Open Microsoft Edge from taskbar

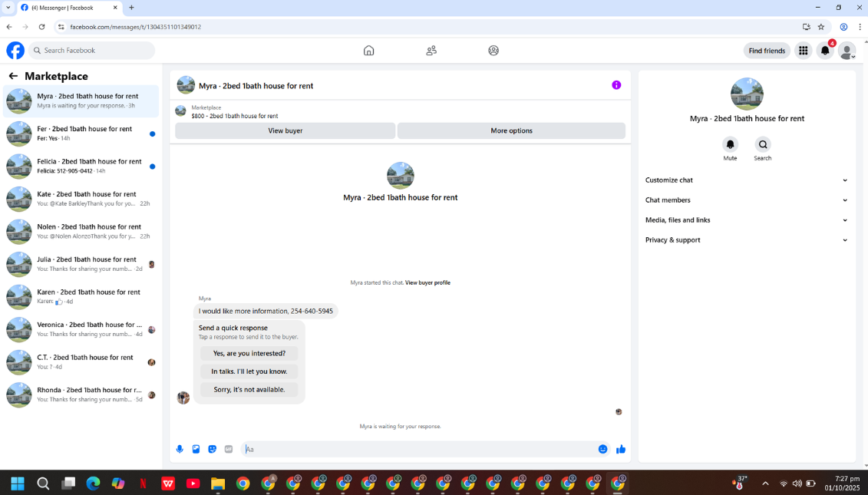tap(93, 483)
